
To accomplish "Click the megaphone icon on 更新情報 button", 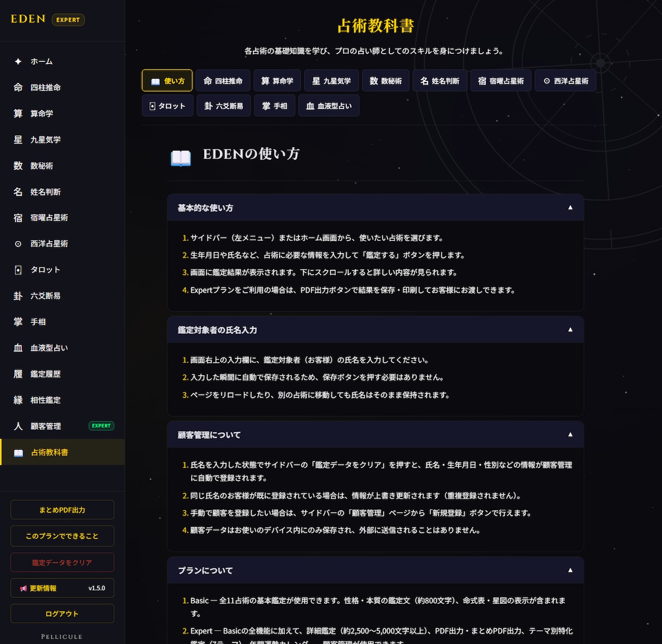I will click(23, 588).
